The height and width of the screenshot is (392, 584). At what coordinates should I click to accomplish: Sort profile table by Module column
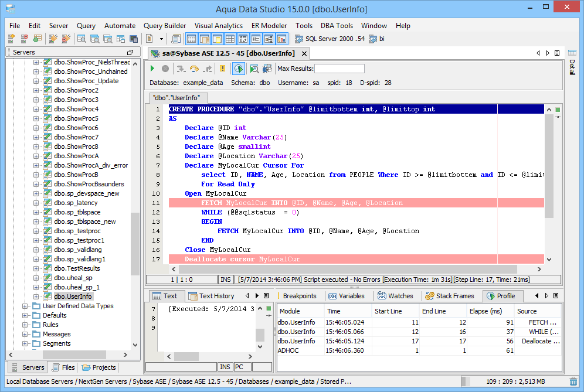point(301,311)
